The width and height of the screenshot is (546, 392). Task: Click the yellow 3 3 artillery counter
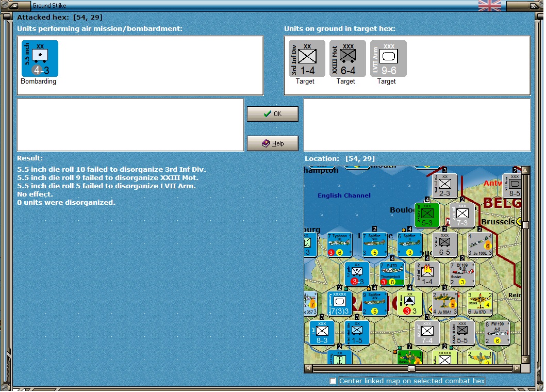[x=409, y=303]
